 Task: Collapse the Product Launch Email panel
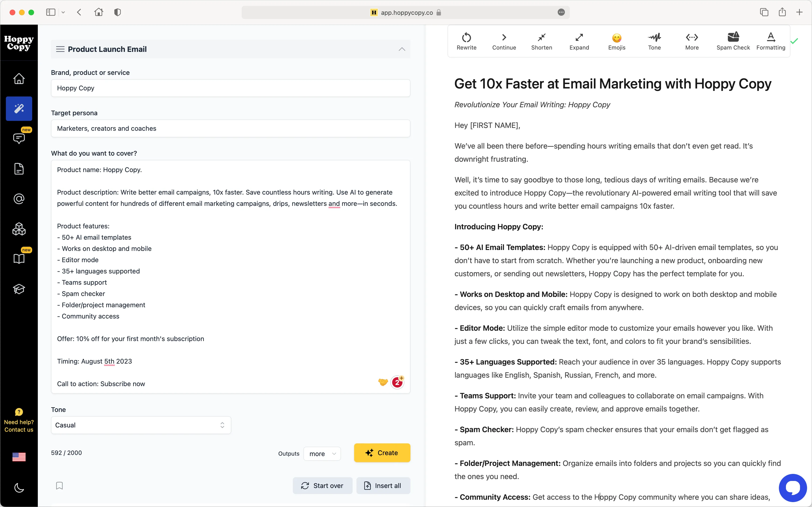click(402, 49)
